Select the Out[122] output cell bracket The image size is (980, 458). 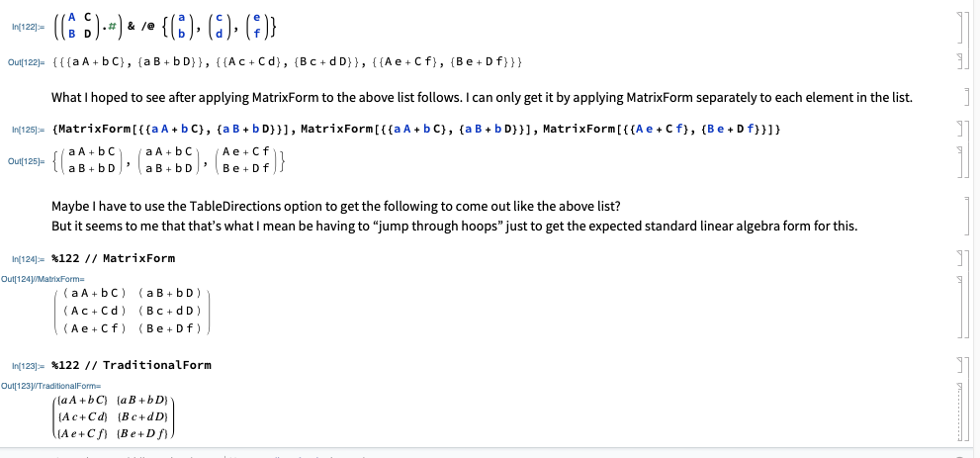959,62
